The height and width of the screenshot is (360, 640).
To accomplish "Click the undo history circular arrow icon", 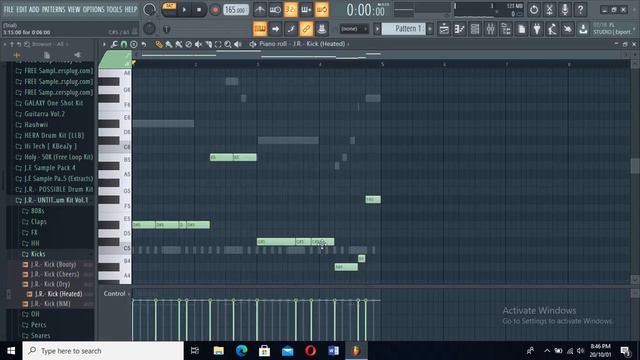I will pyautogui.click(x=534, y=10).
